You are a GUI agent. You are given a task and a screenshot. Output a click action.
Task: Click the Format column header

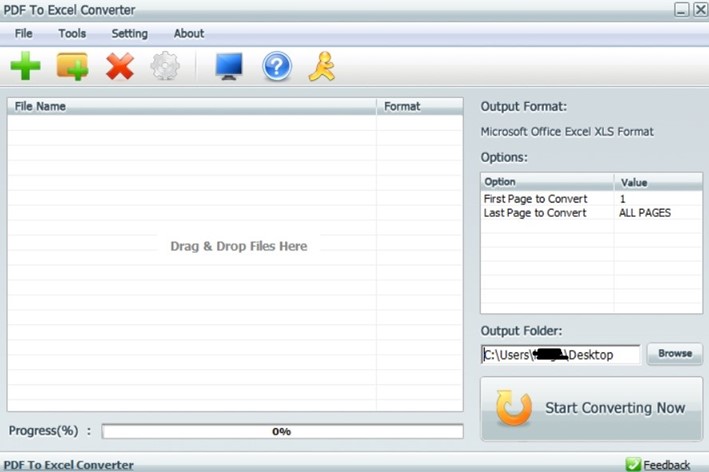[420, 106]
